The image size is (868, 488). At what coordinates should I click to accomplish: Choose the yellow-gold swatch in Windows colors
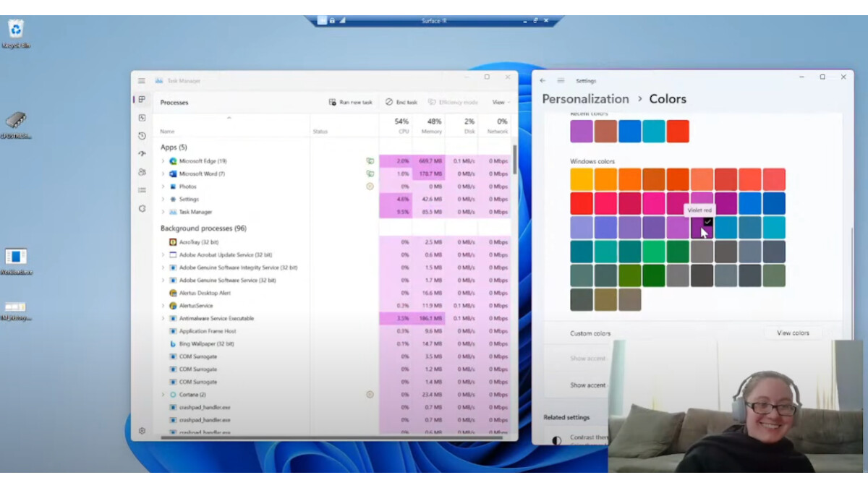582,179
